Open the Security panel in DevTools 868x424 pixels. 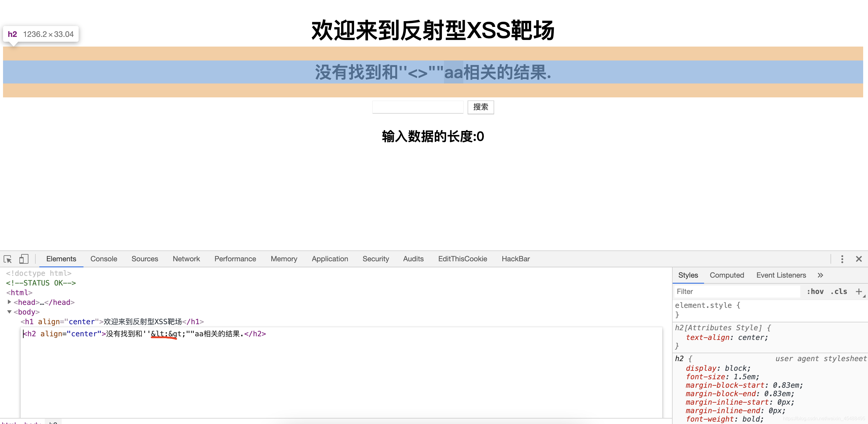[x=375, y=259]
